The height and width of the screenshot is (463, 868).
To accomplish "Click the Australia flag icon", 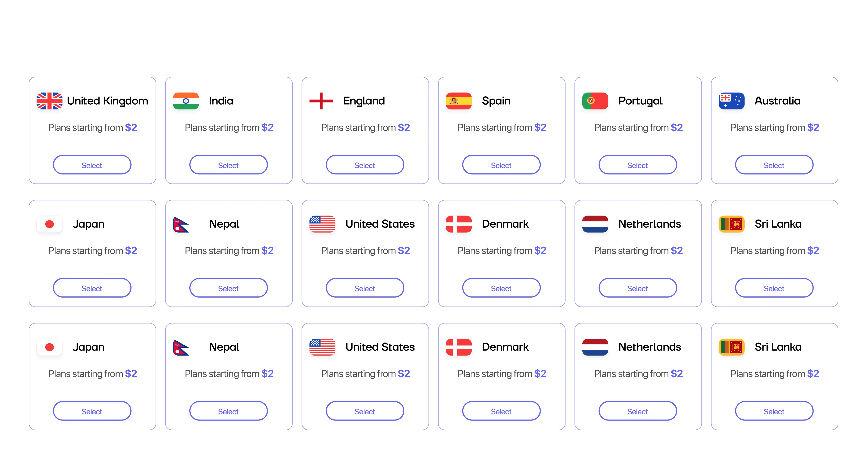I will pyautogui.click(x=731, y=101).
